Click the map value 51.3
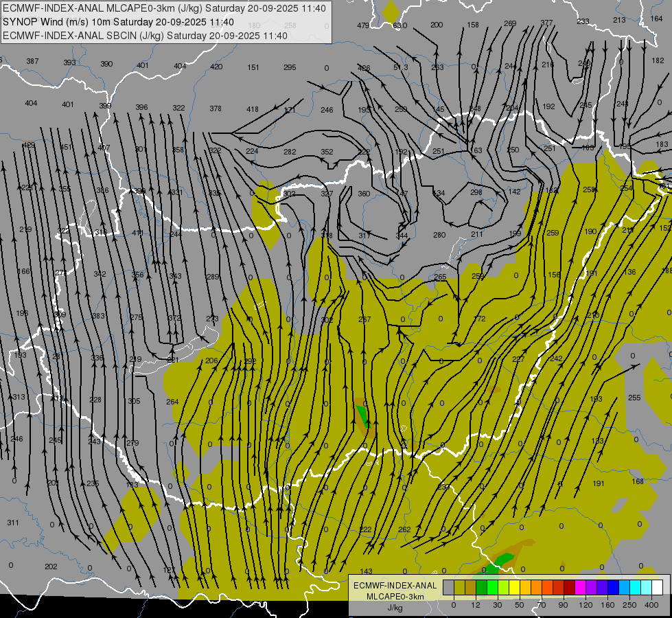This screenshot has height=618, width=672. coord(401,67)
